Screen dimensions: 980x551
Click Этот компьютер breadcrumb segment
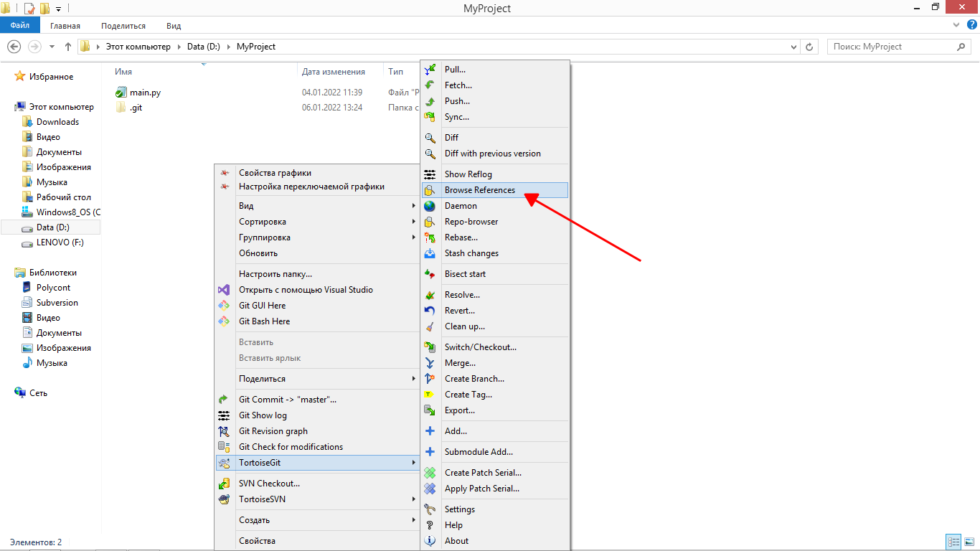tap(138, 47)
